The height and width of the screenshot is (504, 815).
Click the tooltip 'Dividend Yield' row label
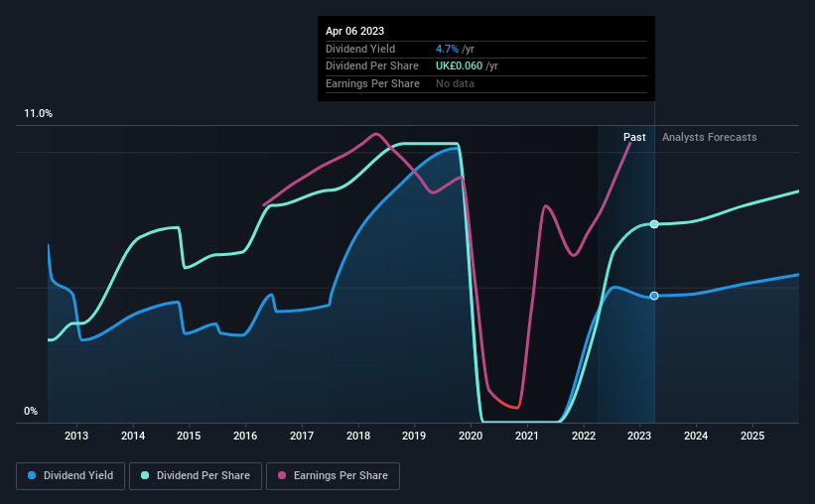(360, 49)
